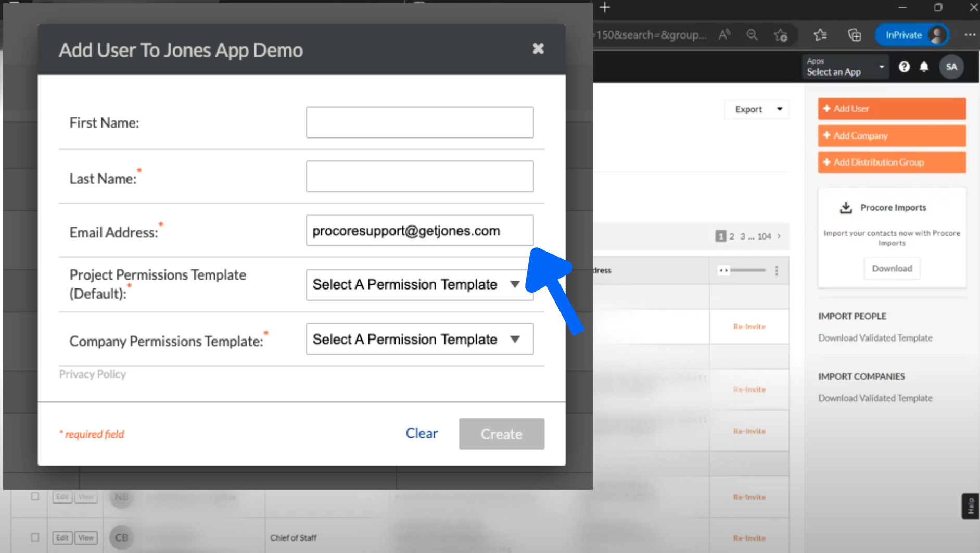Click the Email Address field
980x553 pixels.
coord(419,230)
